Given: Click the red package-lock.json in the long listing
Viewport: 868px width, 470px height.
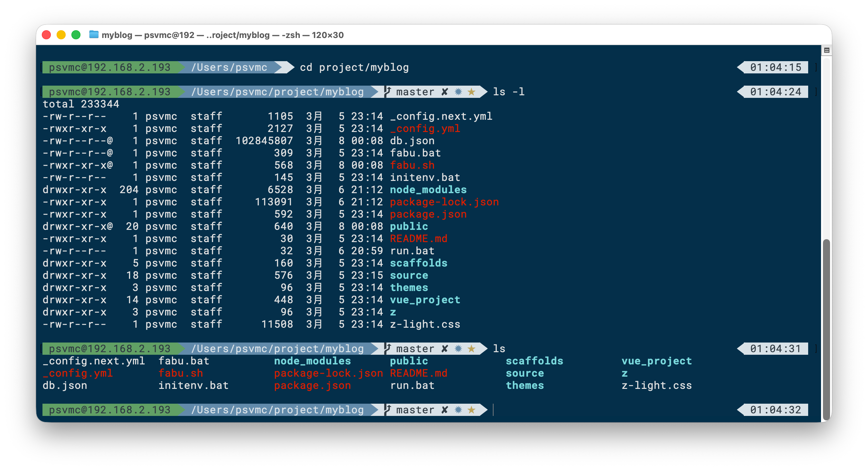Looking at the screenshot, I should 444,202.
